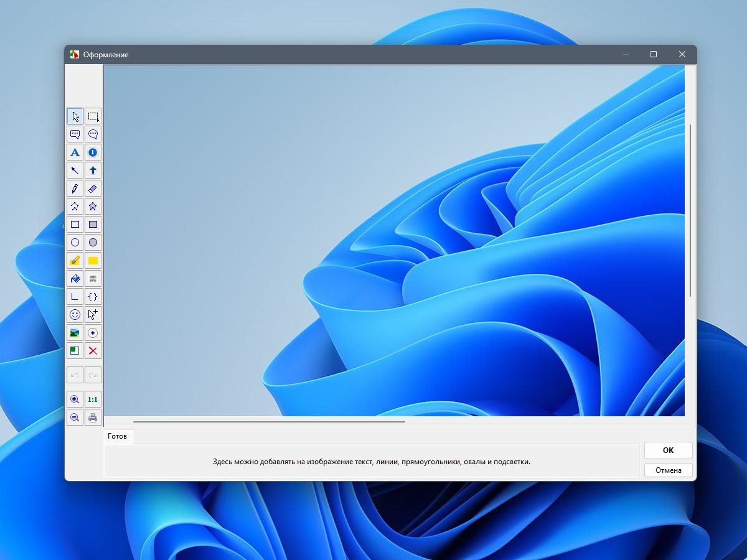Confirm changes with the OK button

click(668, 450)
